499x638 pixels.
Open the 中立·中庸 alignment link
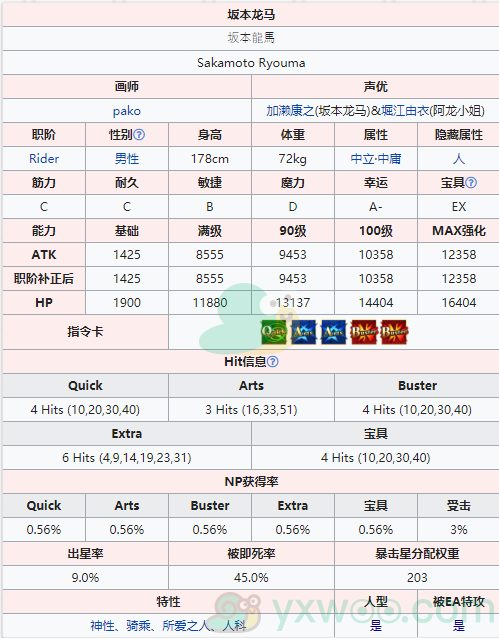point(376,159)
